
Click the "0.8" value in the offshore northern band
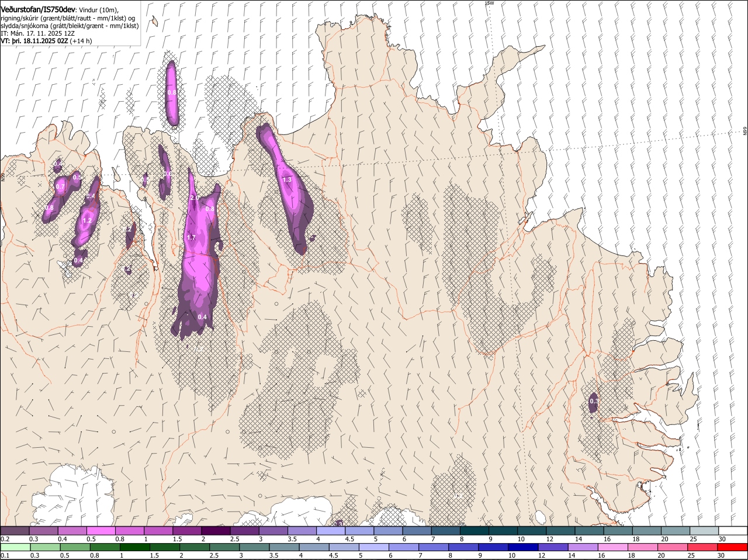pyautogui.click(x=172, y=92)
